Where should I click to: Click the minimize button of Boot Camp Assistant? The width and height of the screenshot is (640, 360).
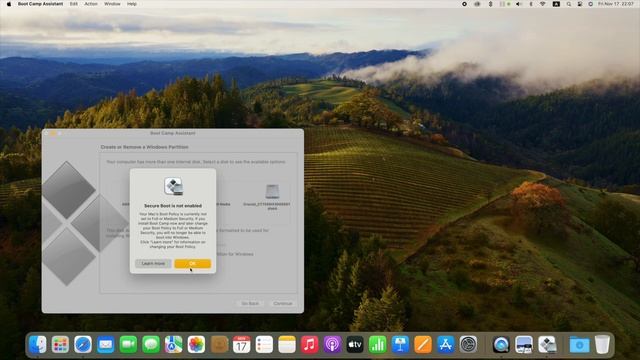click(53, 133)
